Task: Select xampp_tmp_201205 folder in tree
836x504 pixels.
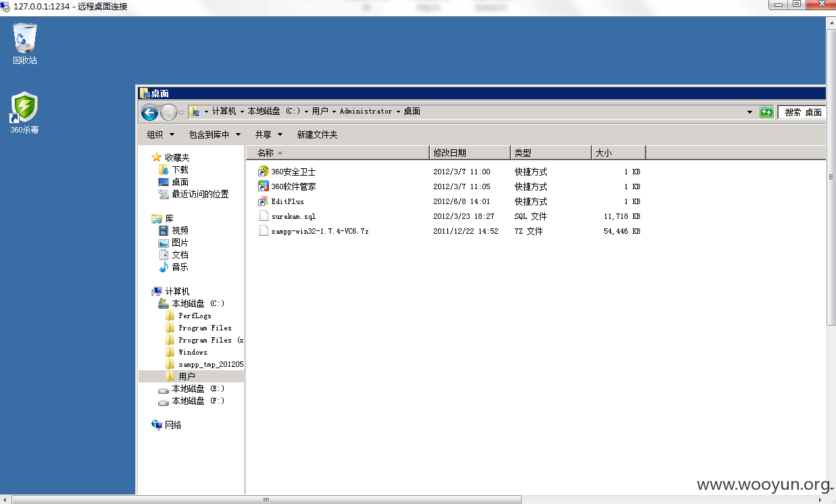Action: 204,364
